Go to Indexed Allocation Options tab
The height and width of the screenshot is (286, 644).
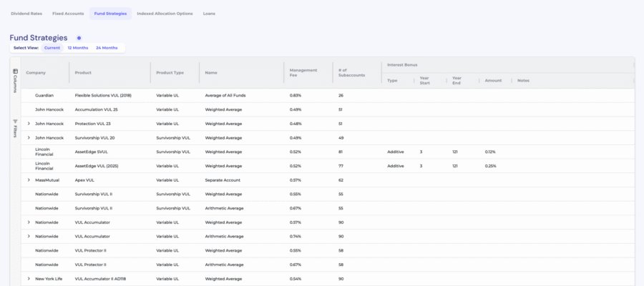(165, 14)
